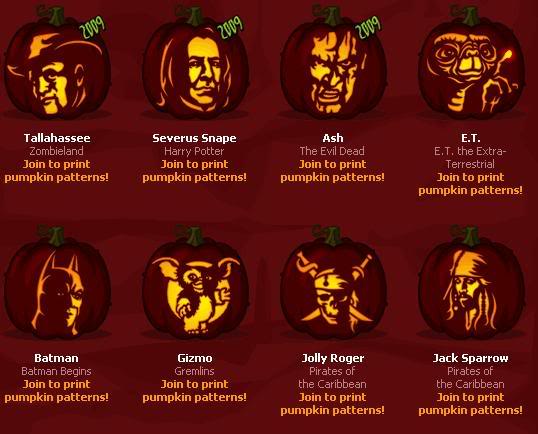Screen dimensions: 538x434
Task: Select the Severus Snape pumpkin carving image
Action: (x=196, y=63)
